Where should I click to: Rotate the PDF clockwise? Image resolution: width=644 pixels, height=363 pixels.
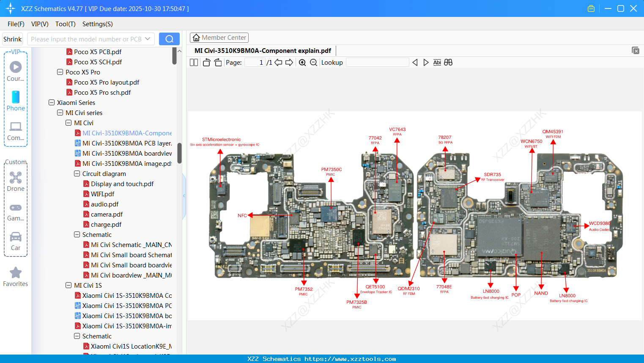[217, 62]
